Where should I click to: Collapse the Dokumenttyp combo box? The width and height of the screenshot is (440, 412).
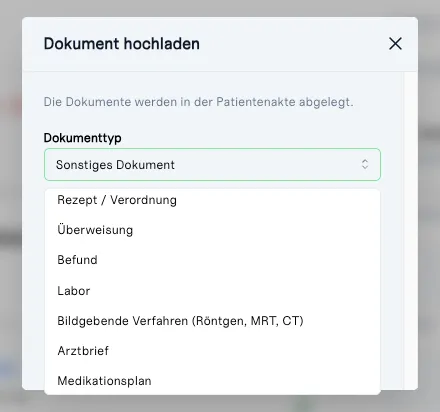click(x=212, y=165)
